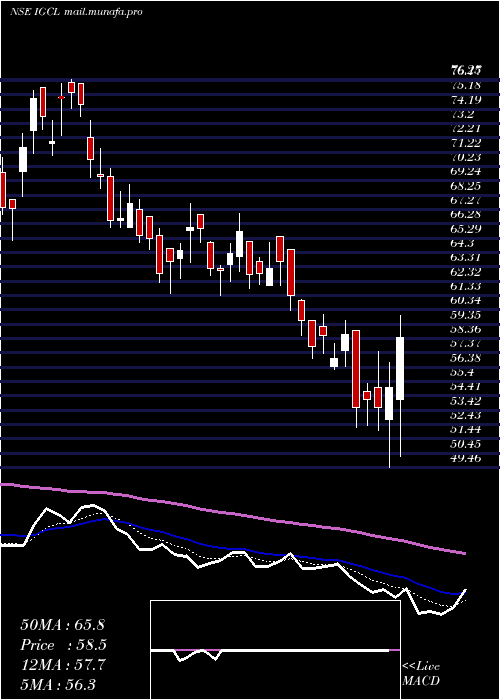Click the 70.23 price axis label
The image size is (500, 700).
[467, 157]
